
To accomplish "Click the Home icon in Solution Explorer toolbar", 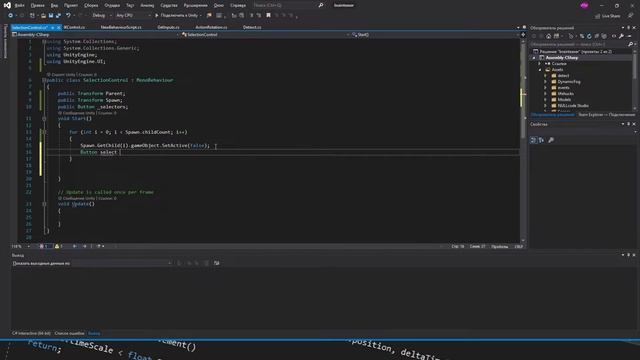I will [549, 36].
